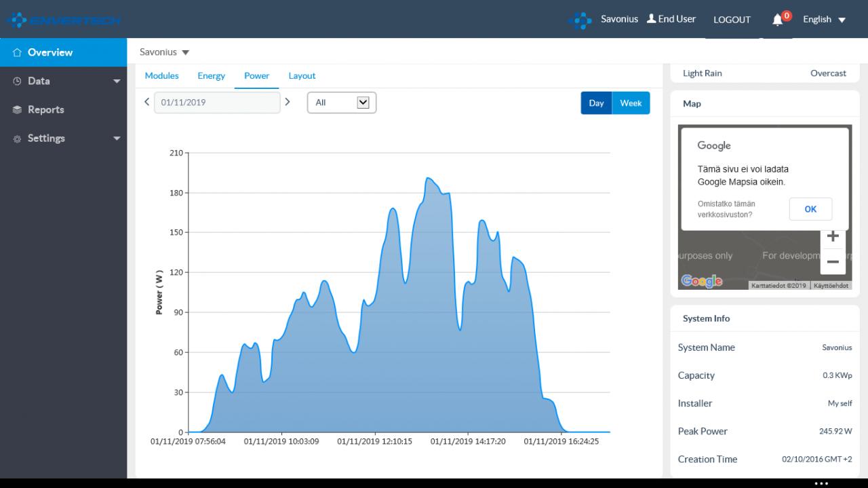Click the Overcast weather text
Viewport: 868px width, 488px height.
[828, 73]
